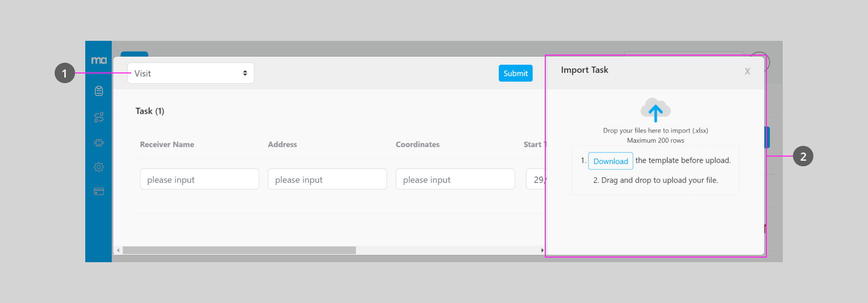
Task: Click into the Coordinates input field
Action: (455, 180)
